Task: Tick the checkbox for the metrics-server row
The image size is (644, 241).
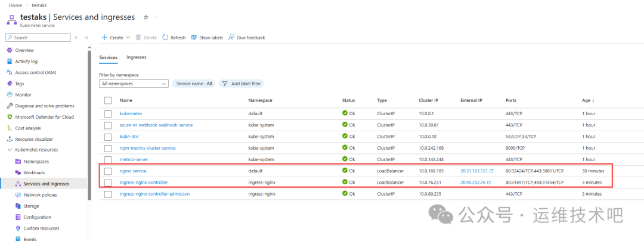Action: click(108, 159)
